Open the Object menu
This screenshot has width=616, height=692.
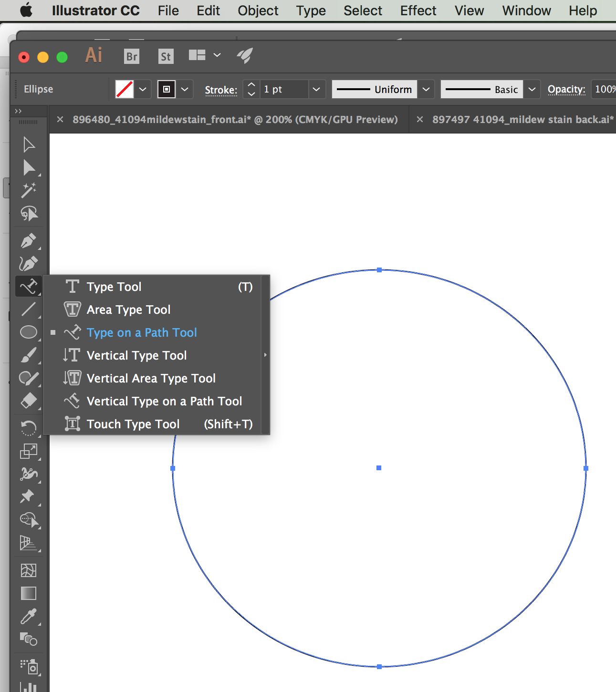pyautogui.click(x=258, y=10)
